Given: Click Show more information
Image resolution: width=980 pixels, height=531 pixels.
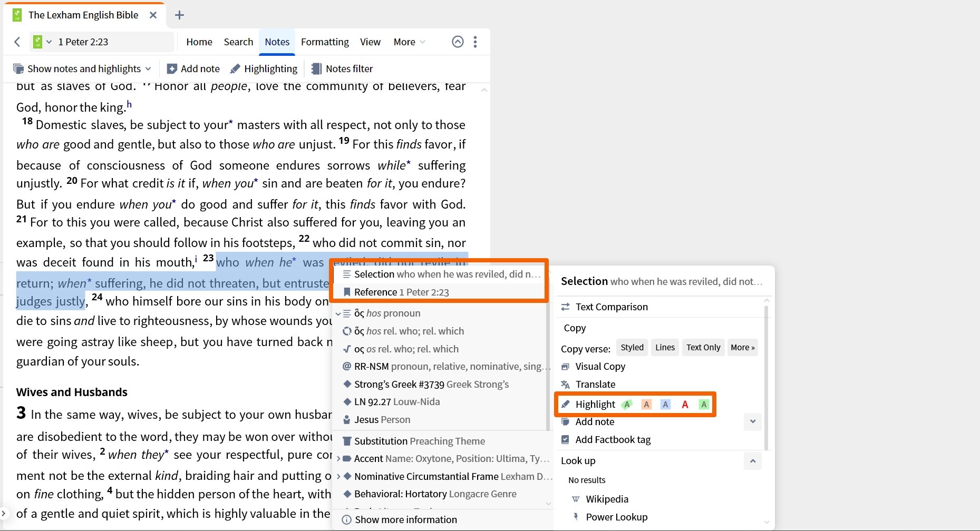Looking at the screenshot, I should pyautogui.click(x=399, y=519).
